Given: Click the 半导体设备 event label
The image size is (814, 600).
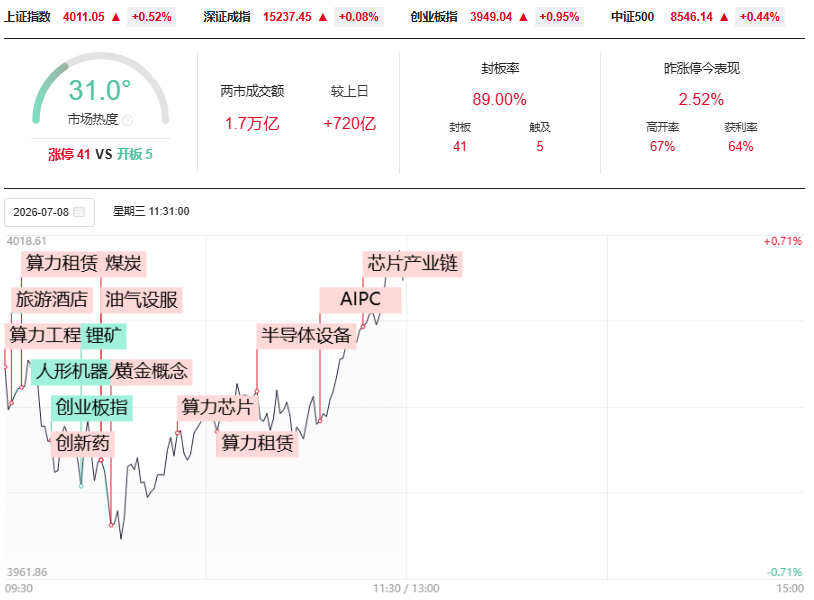Looking at the screenshot, I should point(306,335).
